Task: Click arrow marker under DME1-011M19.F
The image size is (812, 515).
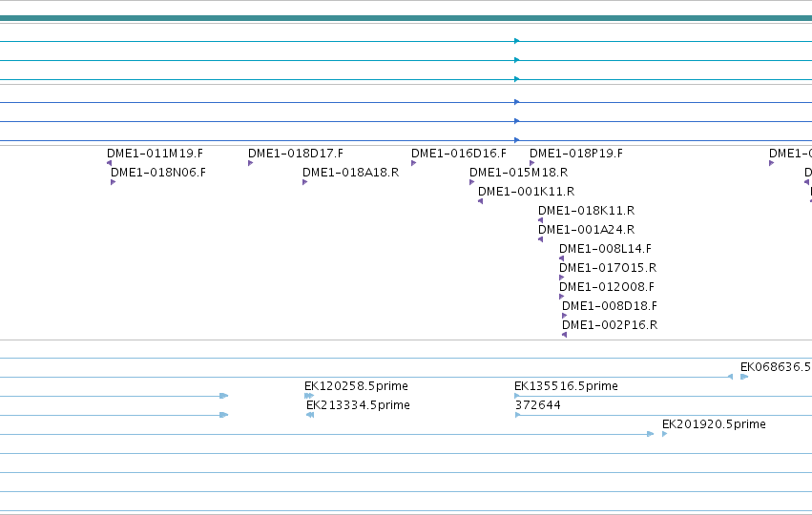Action: [x=110, y=163]
